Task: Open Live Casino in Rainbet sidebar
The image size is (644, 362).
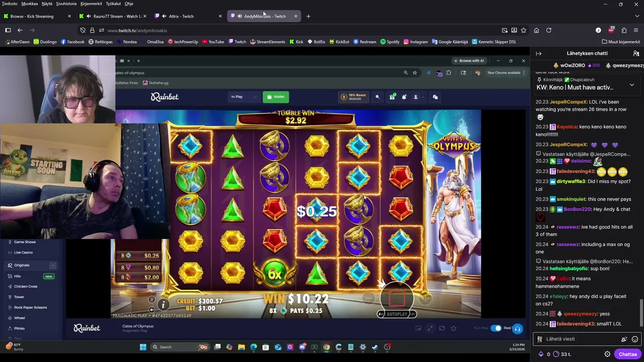Action: click(23, 252)
